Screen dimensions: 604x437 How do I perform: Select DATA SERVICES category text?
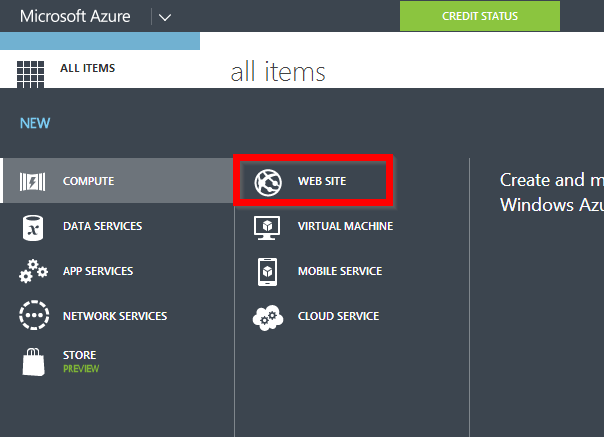(102, 226)
